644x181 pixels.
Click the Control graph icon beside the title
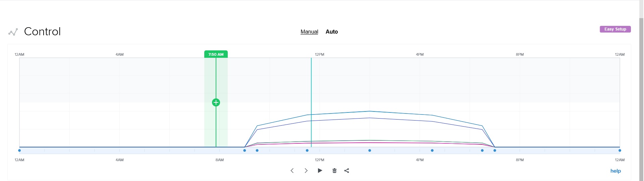pyautogui.click(x=13, y=32)
